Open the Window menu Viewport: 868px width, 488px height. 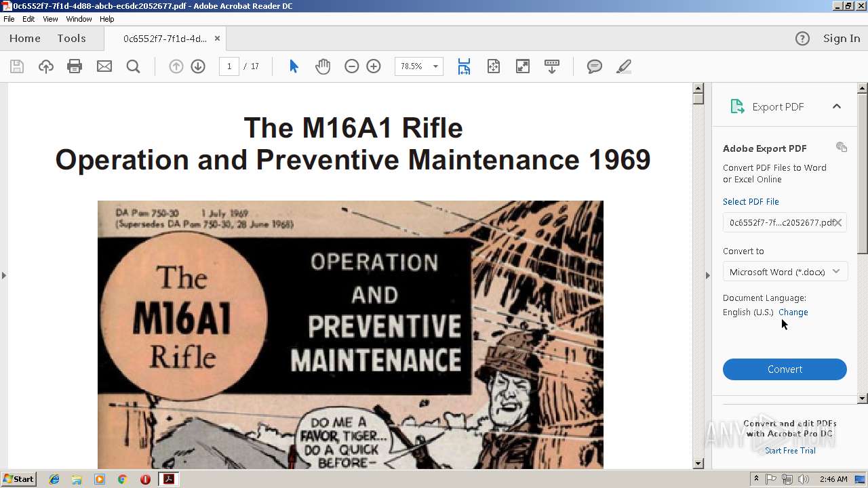click(x=79, y=19)
